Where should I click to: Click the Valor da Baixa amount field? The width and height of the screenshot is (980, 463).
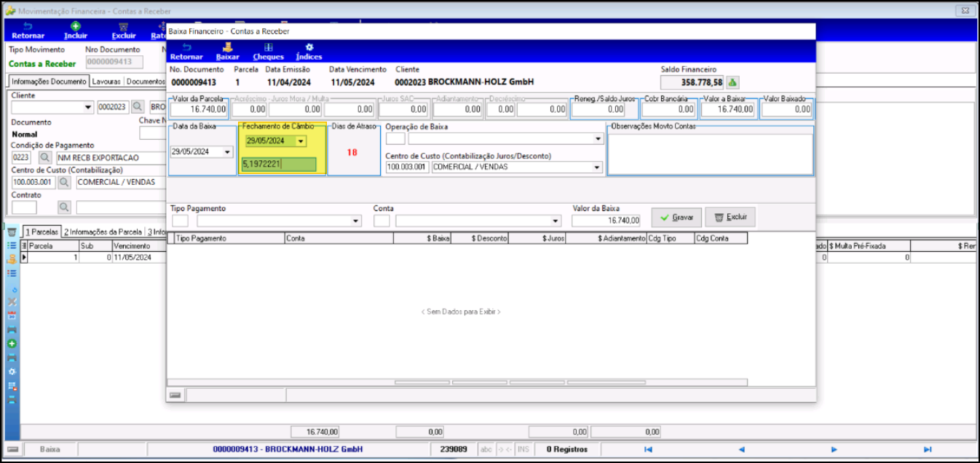[x=606, y=221]
